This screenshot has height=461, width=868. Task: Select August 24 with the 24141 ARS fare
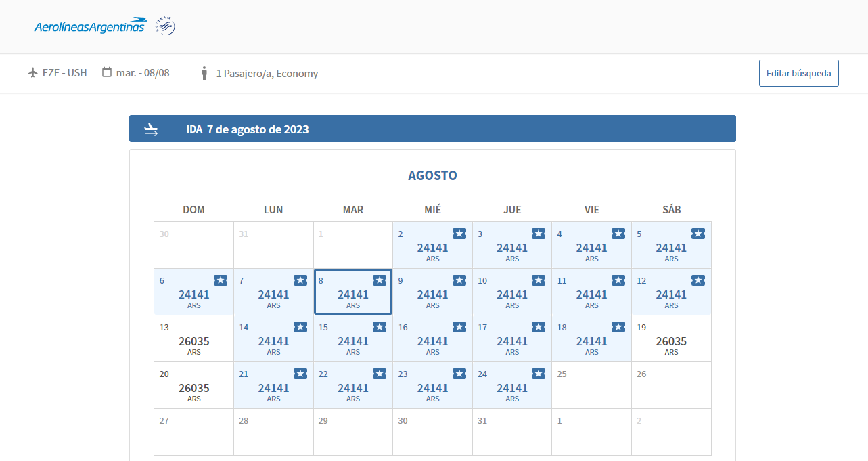coord(512,385)
